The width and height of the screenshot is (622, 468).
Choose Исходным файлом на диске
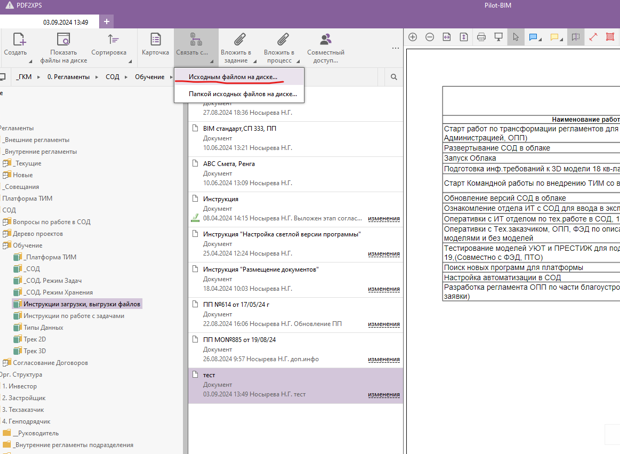tap(233, 77)
